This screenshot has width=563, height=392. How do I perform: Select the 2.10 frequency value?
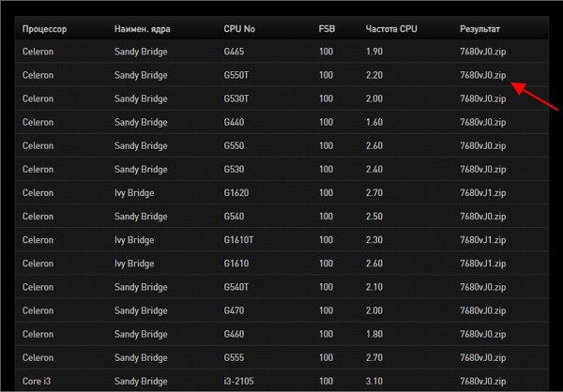[x=374, y=287]
